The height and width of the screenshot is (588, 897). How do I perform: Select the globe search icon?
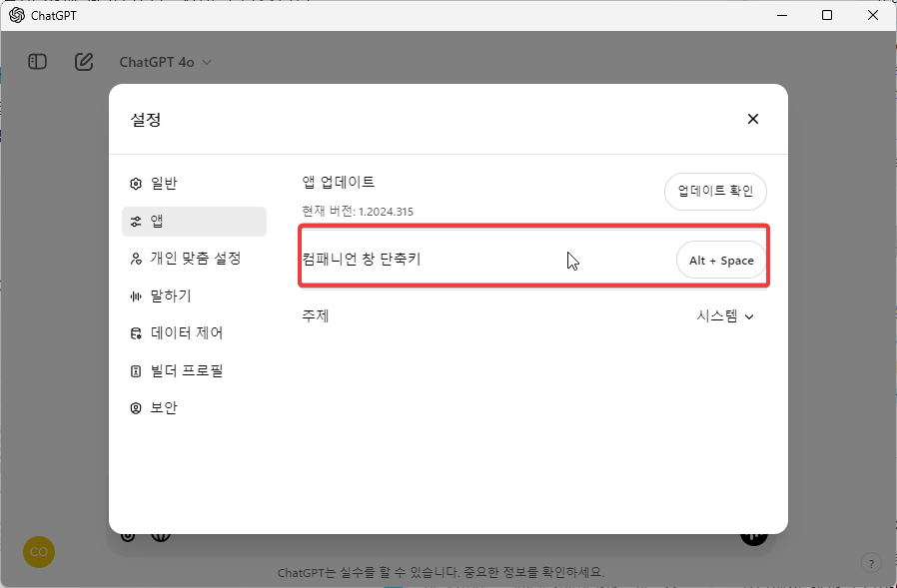pos(161,534)
